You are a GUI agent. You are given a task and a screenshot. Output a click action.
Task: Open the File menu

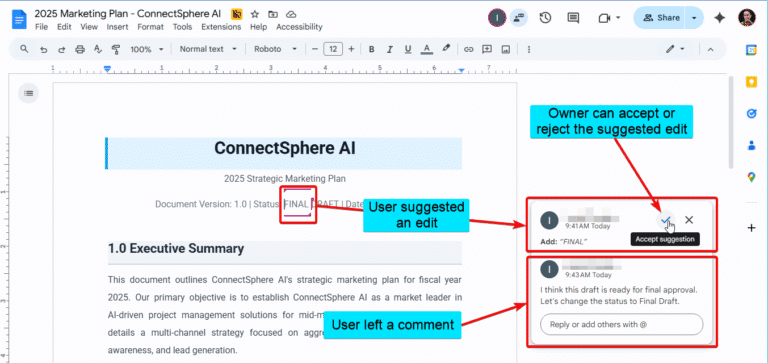pos(41,27)
